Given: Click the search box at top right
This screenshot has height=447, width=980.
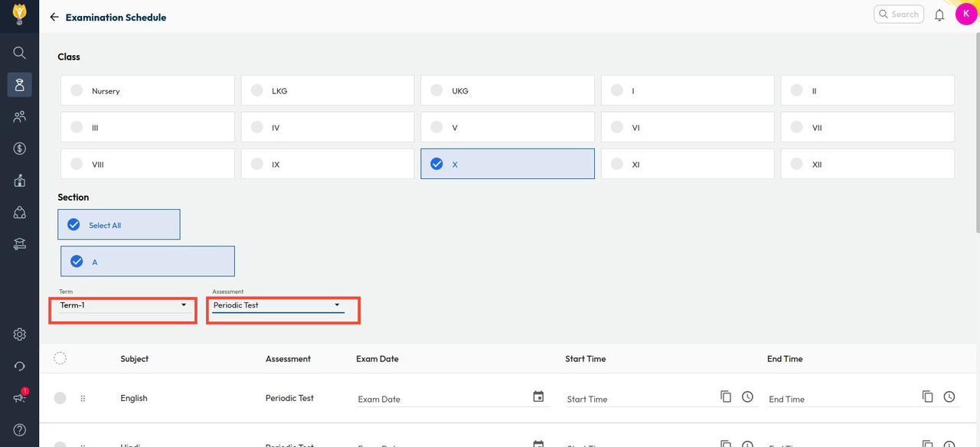Looking at the screenshot, I should point(899,15).
